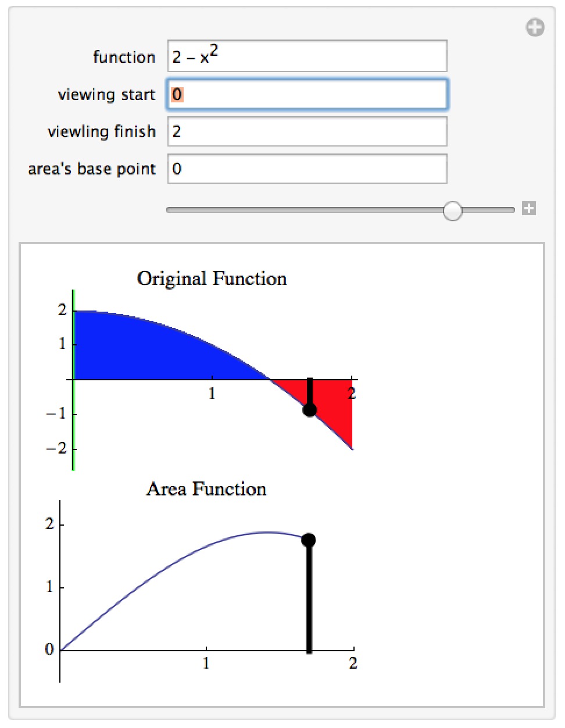Click the plus icon in the top-right corner

coord(535,27)
